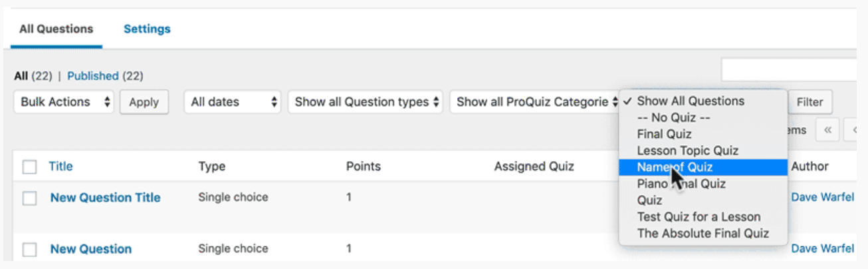Select the -- No Quiz -- option
Viewport: 868px width, 269px height.
click(674, 118)
